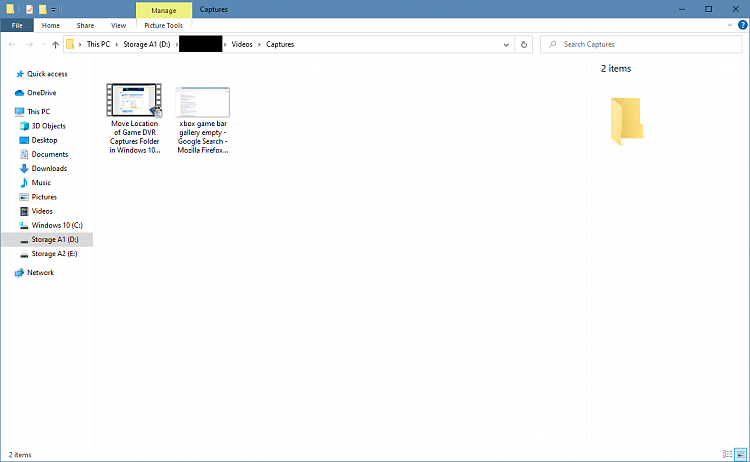Open the recent locations dropdown arrow
750x462 pixels.
click(43, 44)
